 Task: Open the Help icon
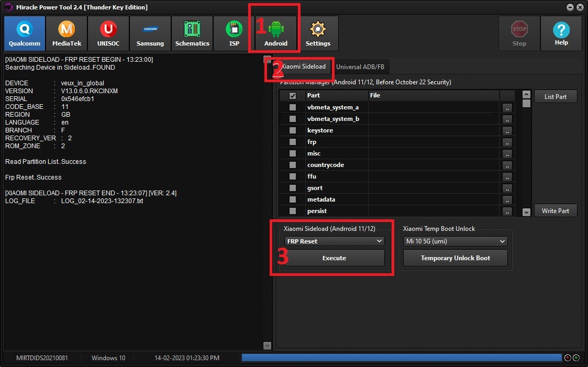tap(561, 34)
